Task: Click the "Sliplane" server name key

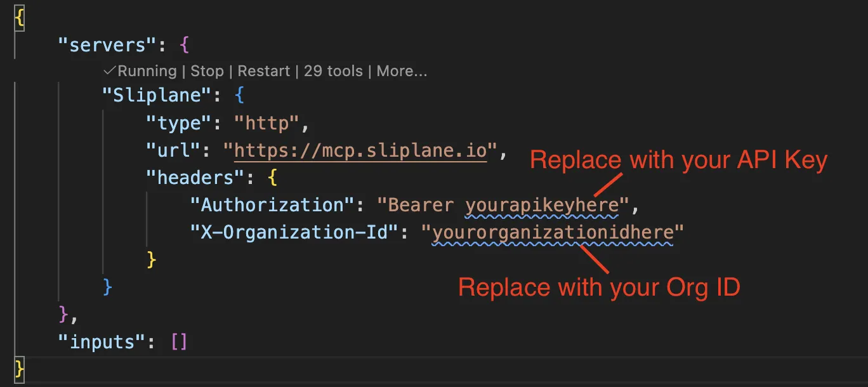Action: 155,96
